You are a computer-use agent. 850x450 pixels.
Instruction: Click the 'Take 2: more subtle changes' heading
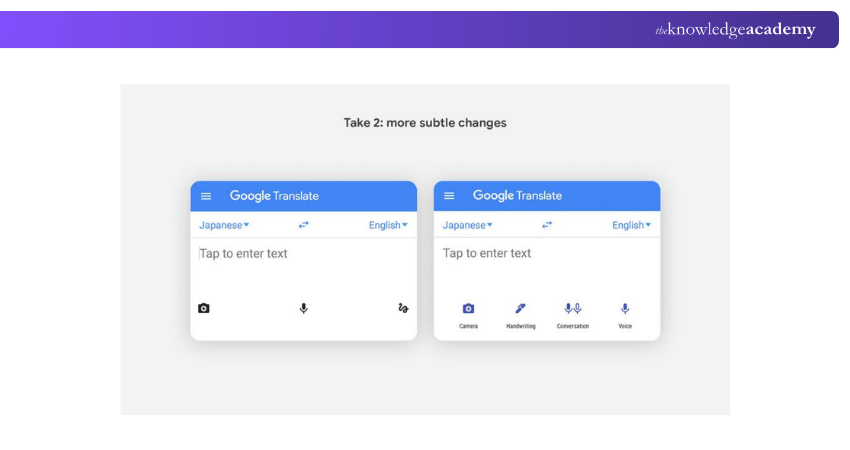point(425,123)
